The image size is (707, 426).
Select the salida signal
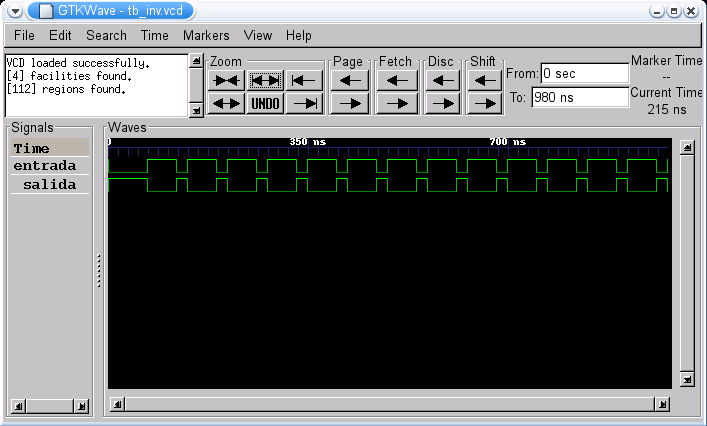49,185
